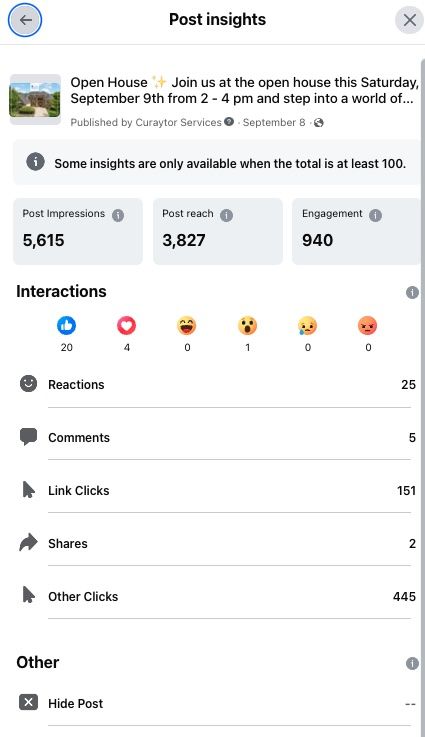
Task: Click the Hide Post row
Action: [217, 703]
